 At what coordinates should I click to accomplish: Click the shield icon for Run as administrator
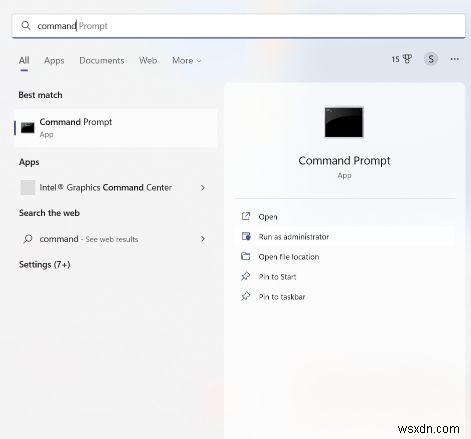246,236
